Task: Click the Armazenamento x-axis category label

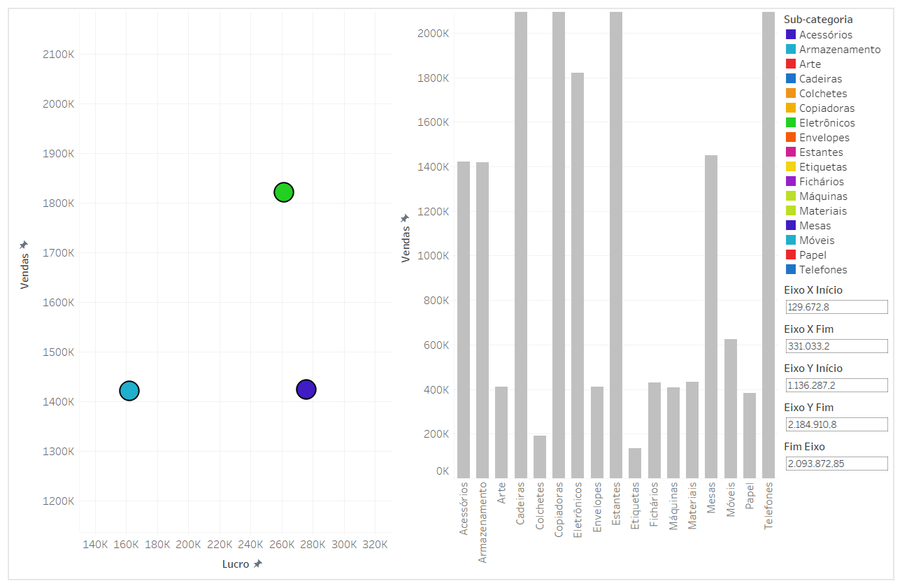Action: pos(482,522)
